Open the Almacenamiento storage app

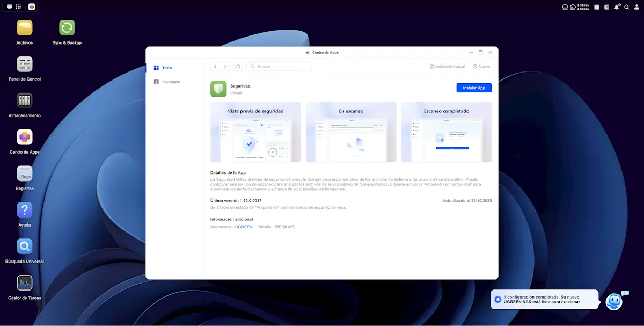(25, 101)
